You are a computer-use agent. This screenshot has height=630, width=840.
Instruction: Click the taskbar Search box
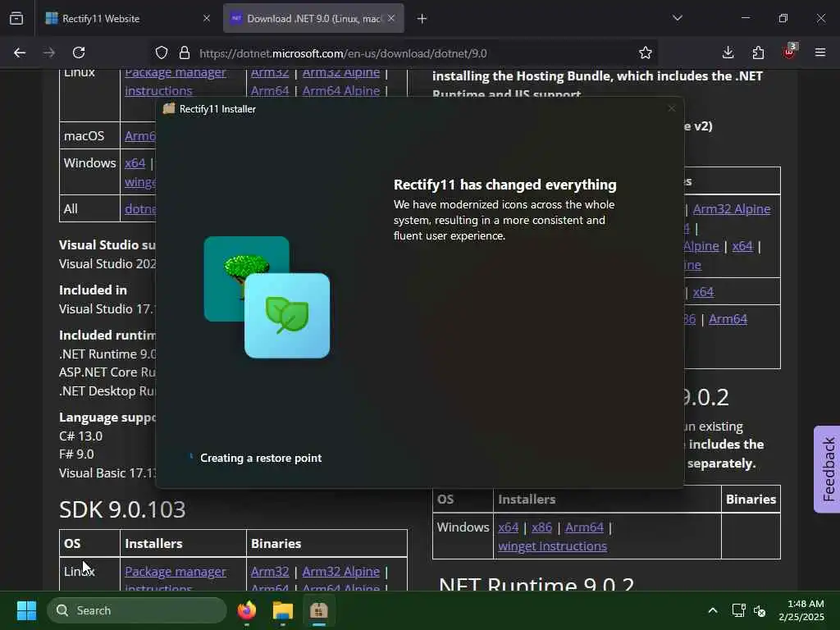[x=137, y=610]
